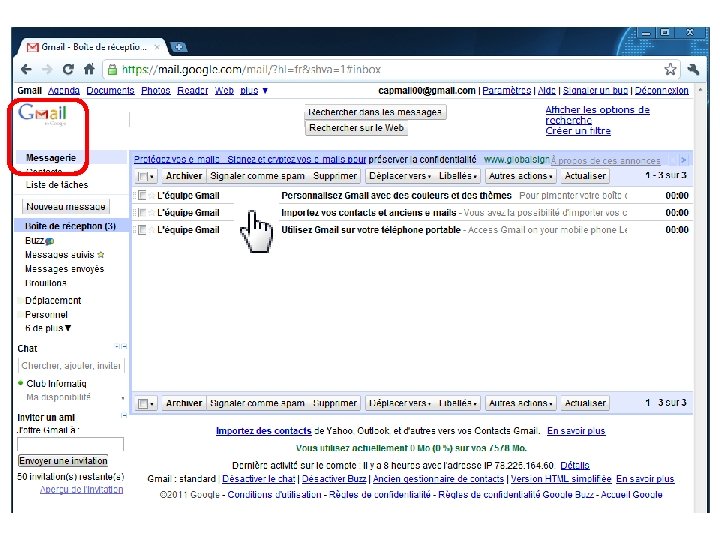This screenshot has width=720, height=540.
Task: Open Documents in Google bar
Action: point(110,91)
